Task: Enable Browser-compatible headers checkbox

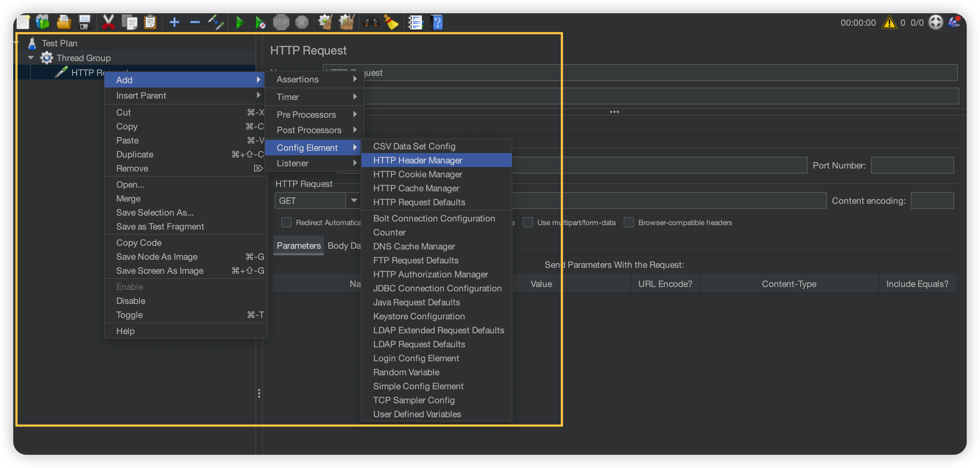Action: pyautogui.click(x=629, y=222)
